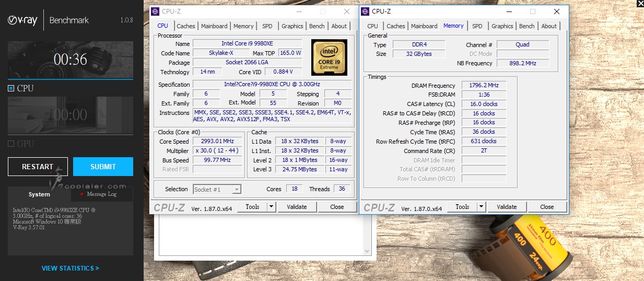
Task: Click the Intel Core i9 Extreme badge
Action: coord(330,56)
